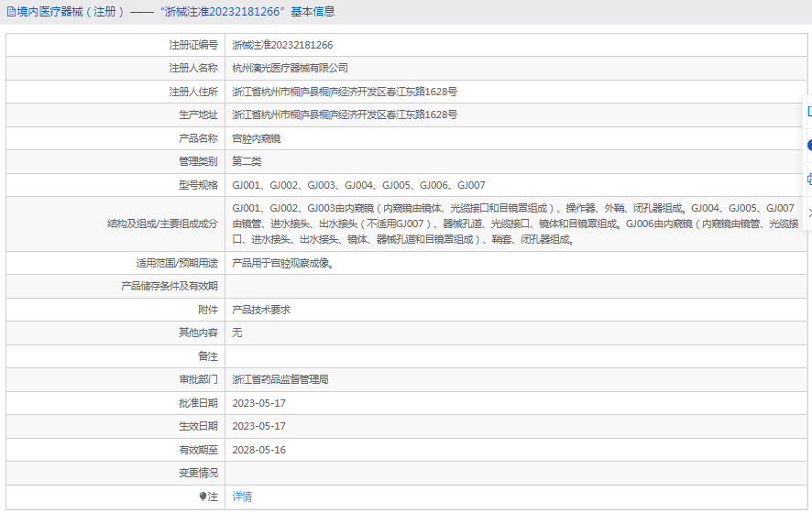This screenshot has height=513, width=812.
Task: Click the 备注 row label
Action: pyautogui.click(x=208, y=356)
